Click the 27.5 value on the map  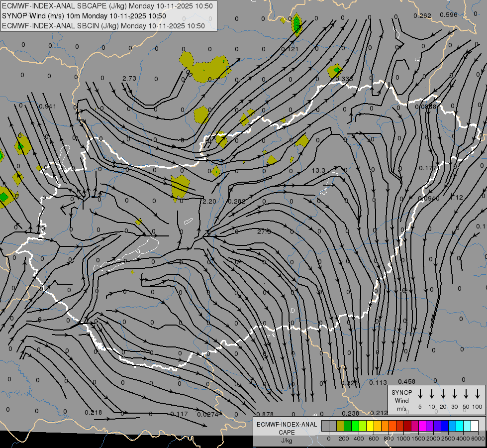click(x=264, y=231)
